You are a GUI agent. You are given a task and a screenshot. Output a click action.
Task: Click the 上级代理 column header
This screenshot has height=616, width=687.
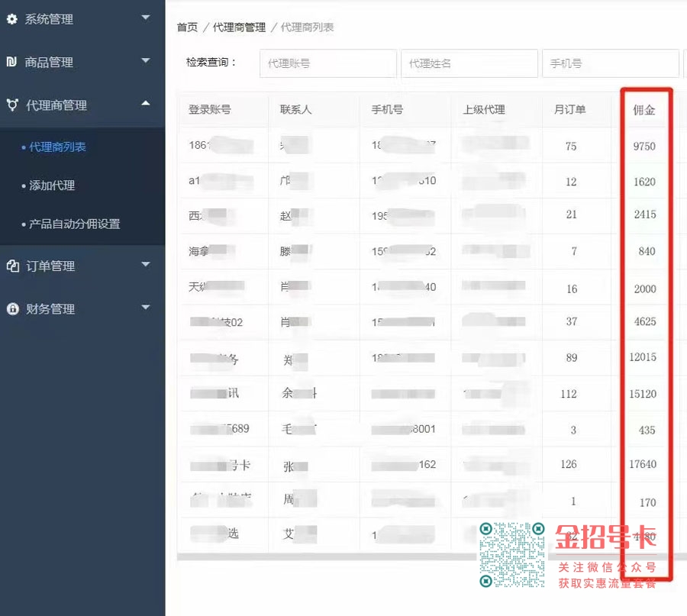point(484,109)
